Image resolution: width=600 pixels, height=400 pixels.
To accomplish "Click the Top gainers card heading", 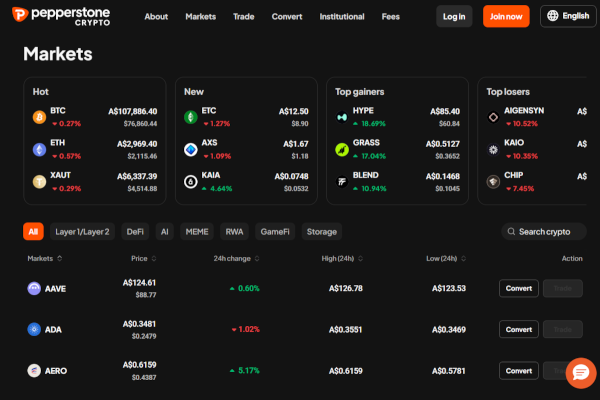I will [x=360, y=92].
